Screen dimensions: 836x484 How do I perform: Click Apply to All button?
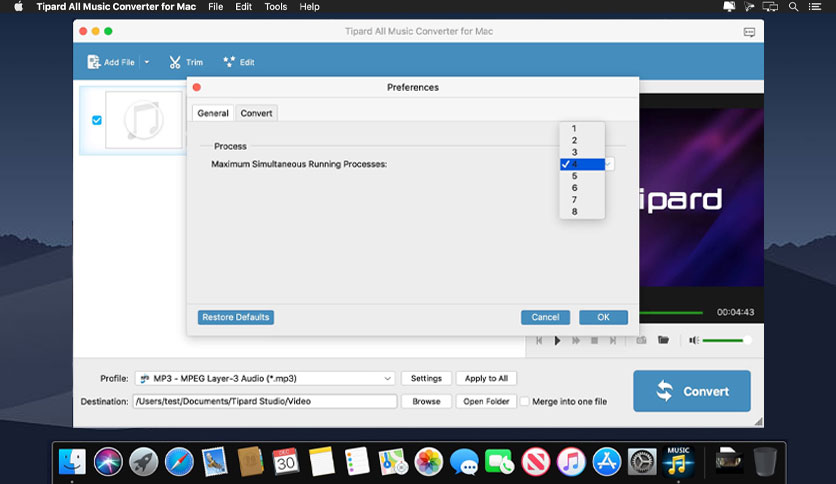click(x=486, y=378)
